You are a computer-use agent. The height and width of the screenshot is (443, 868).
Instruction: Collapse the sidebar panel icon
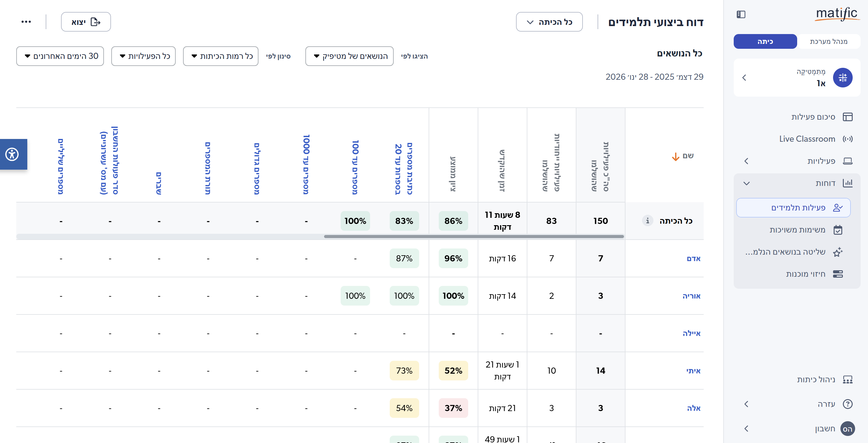[x=741, y=14]
